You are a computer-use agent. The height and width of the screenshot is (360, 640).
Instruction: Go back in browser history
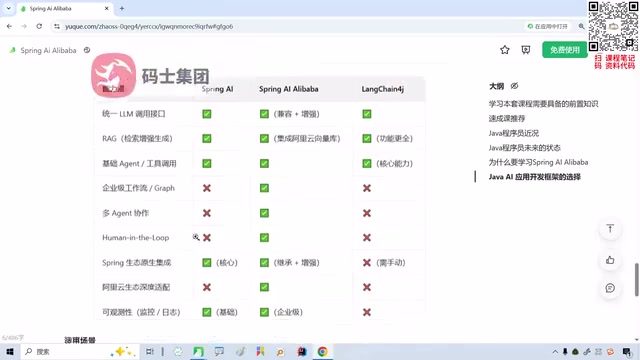coord(9,27)
